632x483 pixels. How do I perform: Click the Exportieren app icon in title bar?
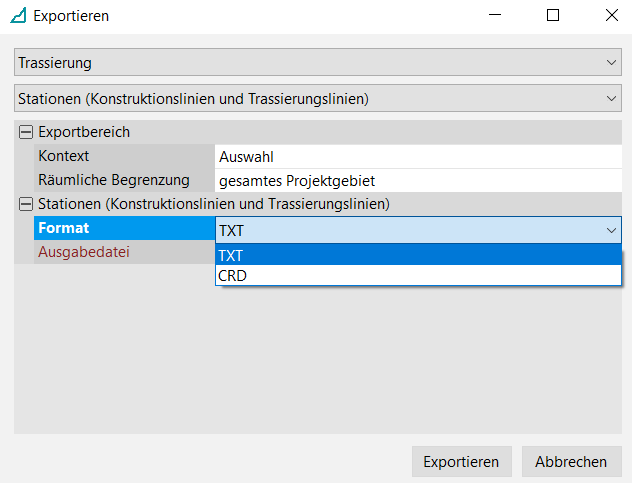tap(17, 16)
